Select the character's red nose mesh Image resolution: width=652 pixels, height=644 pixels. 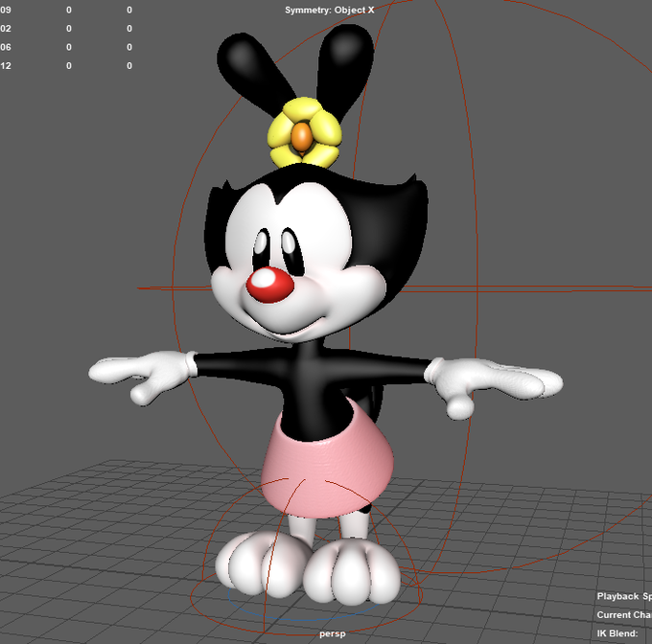click(x=269, y=285)
